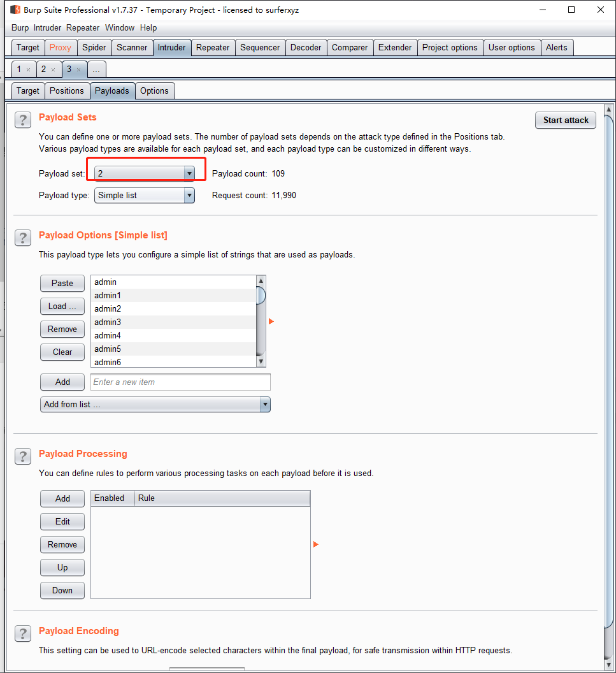Switch to Intruder Target sub-tab
Image resolution: width=616 pixels, height=673 pixels.
pyautogui.click(x=28, y=91)
